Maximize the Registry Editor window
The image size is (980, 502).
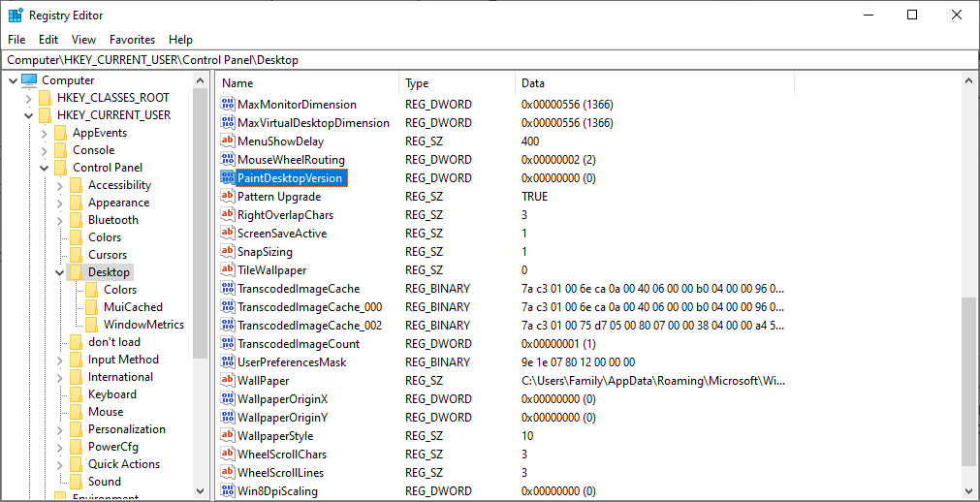pyautogui.click(x=912, y=15)
